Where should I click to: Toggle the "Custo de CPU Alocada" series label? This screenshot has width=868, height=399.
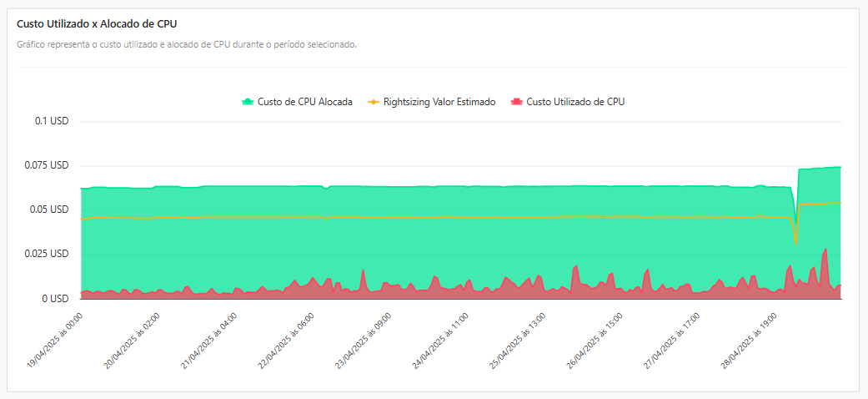[304, 102]
